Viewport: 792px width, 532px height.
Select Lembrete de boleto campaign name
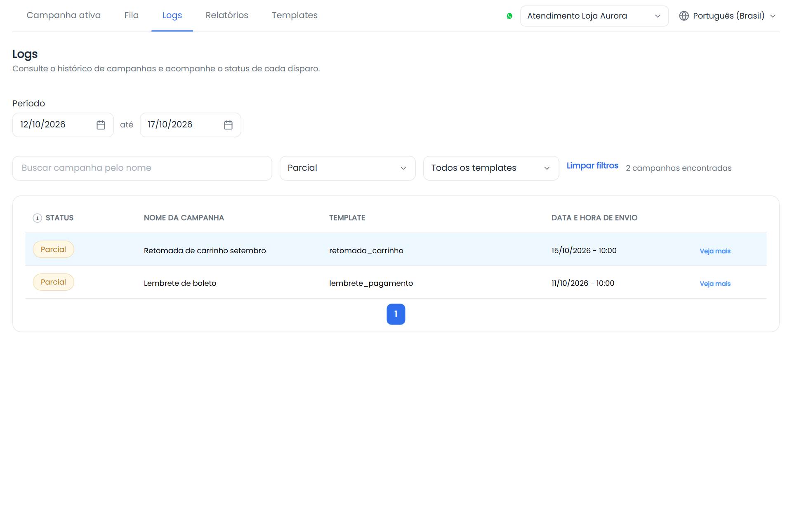tap(180, 283)
